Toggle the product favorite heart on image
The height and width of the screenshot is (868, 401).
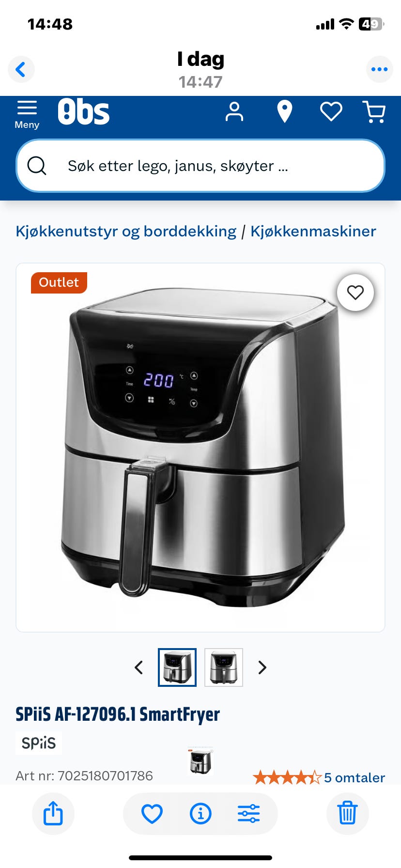(355, 293)
